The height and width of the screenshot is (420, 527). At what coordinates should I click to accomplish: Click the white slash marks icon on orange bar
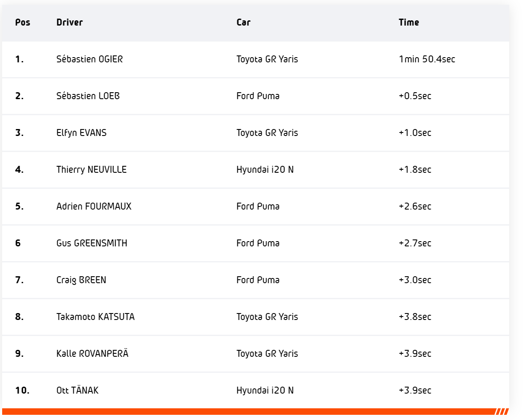(501, 412)
